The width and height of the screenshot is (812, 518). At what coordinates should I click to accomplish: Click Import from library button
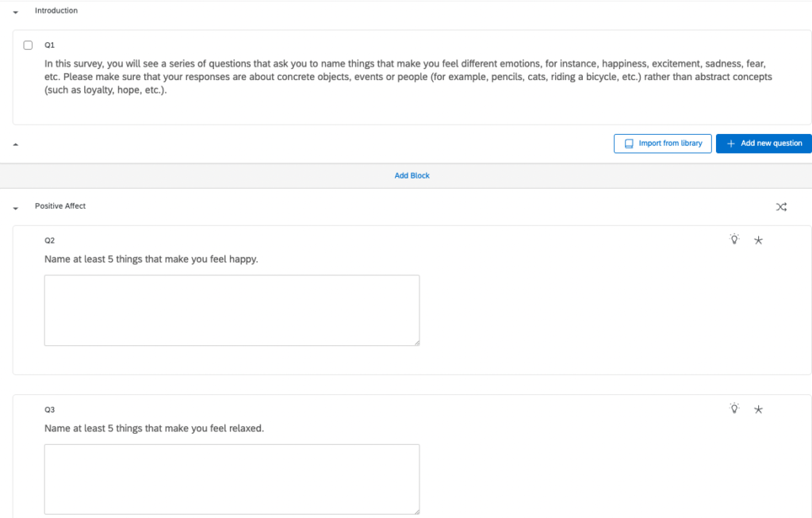point(662,144)
